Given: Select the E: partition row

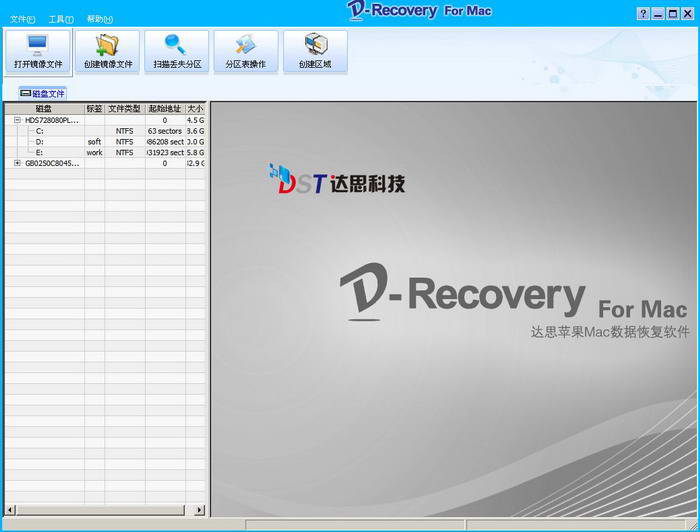Looking at the screenshot, I should click(105, 152).
